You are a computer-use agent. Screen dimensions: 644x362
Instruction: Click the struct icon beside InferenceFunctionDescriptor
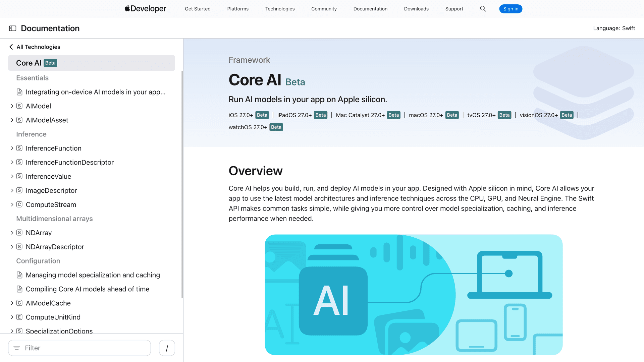point(19,162)
